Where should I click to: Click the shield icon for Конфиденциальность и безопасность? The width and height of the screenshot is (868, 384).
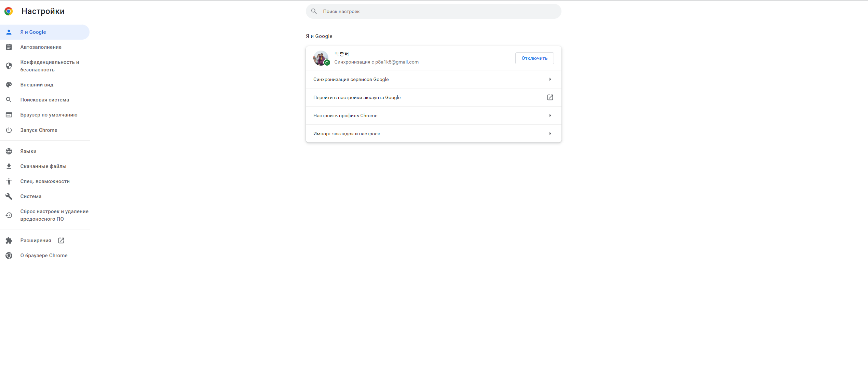point(9,66)
